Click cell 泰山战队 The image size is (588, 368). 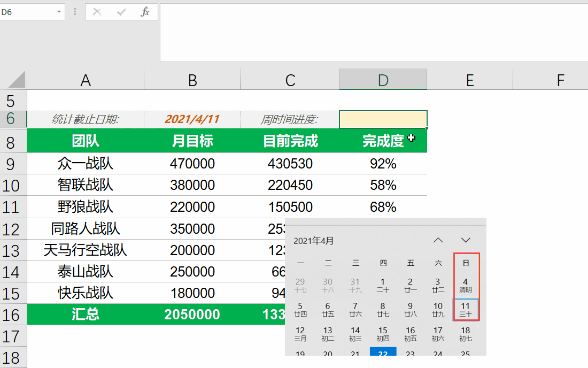coord(86,272)
